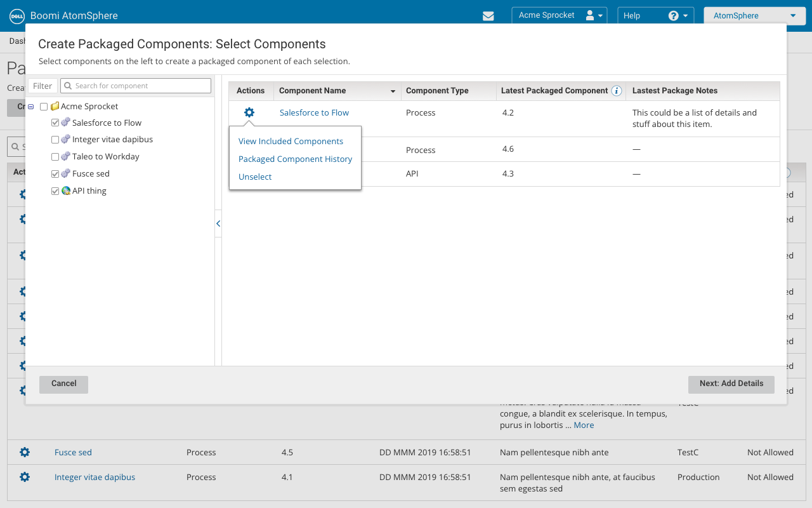Choose View Included Components
This screenshot has width=812, height=508.
pyautogui.click(x=291, y=141)
